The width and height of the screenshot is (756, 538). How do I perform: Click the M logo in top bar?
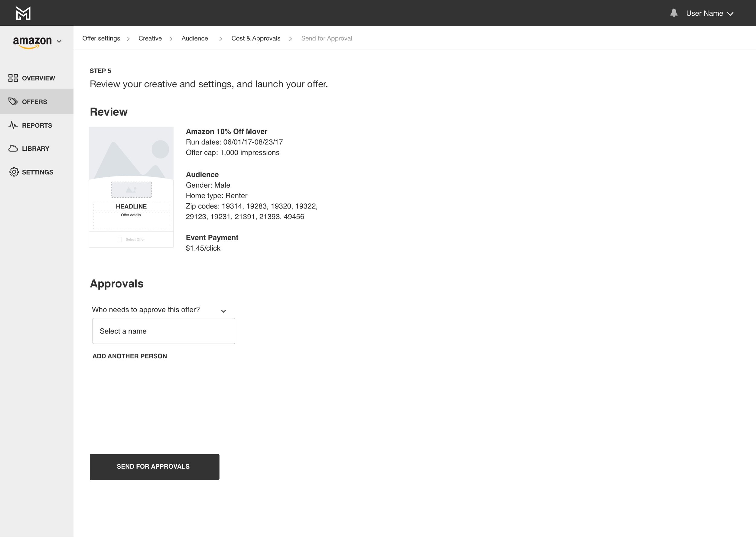pos(23,13)
